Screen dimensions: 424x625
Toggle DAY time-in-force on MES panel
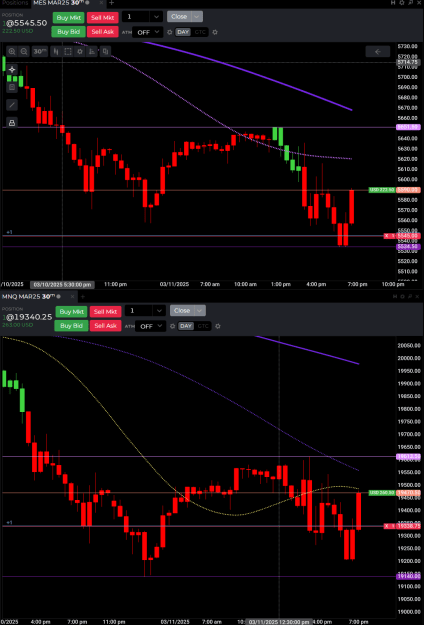click(x=183, y=32)
